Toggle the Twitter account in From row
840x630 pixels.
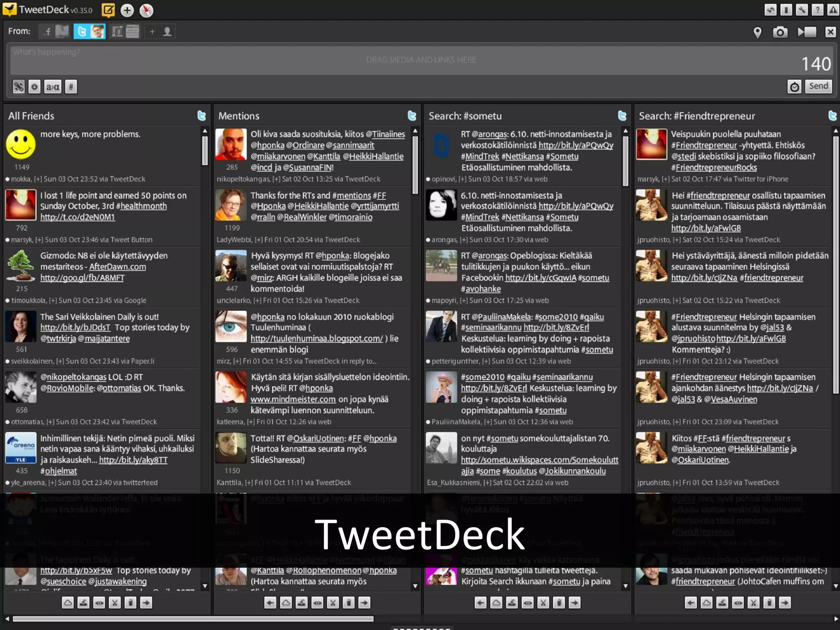(89, 32)
